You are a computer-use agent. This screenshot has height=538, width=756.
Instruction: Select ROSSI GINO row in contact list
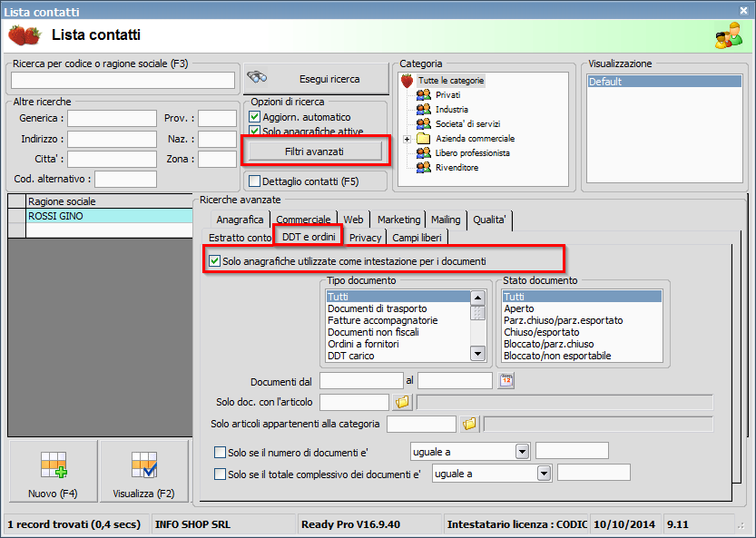110,216
